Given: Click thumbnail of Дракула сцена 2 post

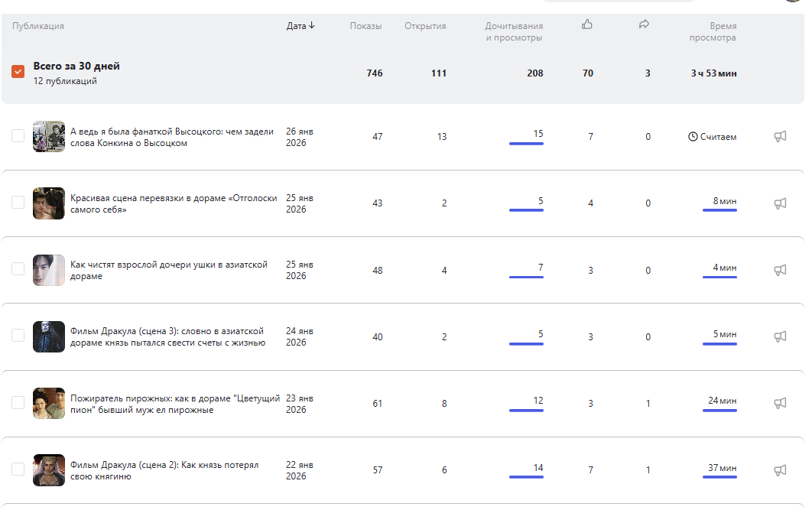Looking at the screenshot, I should (49, 469).
